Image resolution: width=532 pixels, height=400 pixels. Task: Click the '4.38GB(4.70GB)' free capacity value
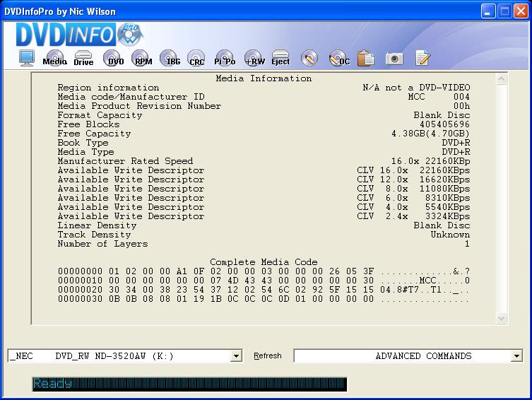[430, 134]
